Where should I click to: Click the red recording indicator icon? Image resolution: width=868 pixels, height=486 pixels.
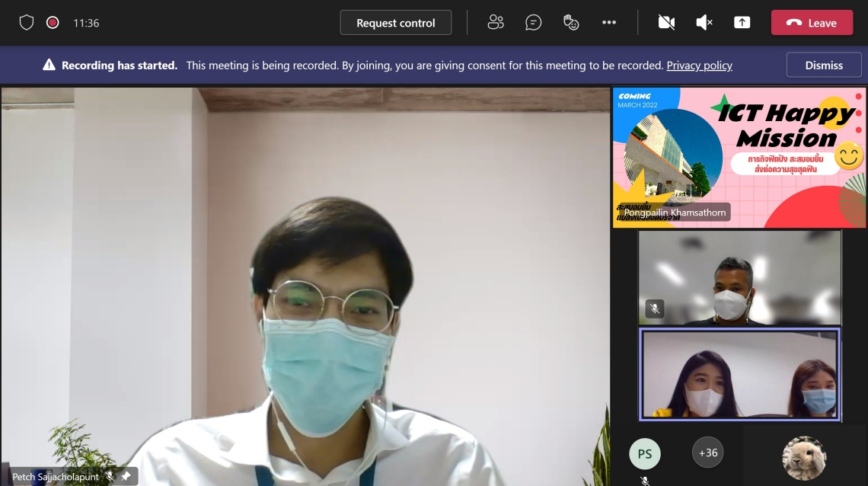tap(53, 23)
